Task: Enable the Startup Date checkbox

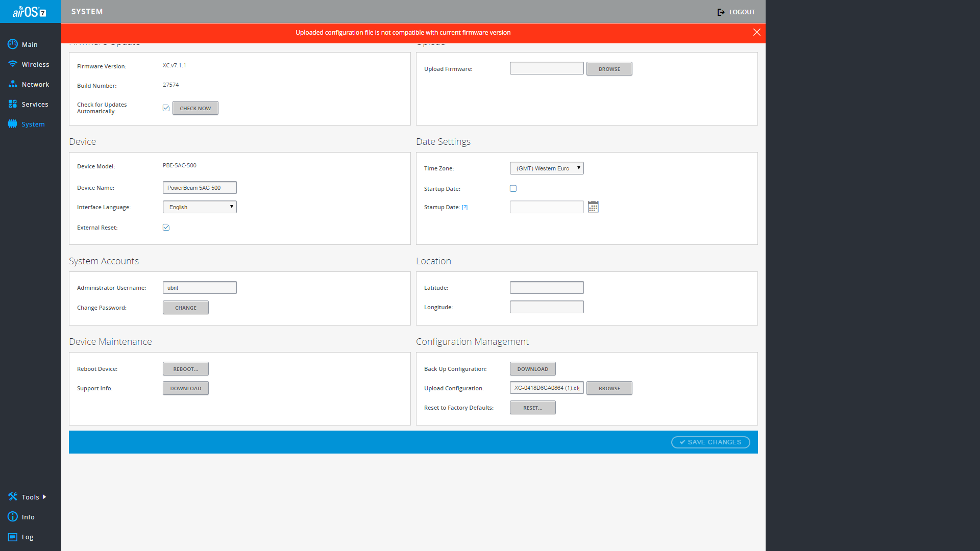Action: 513,188
